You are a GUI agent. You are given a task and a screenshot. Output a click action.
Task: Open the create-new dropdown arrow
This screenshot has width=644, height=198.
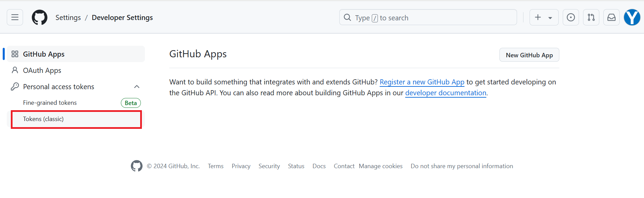point(550,18)
